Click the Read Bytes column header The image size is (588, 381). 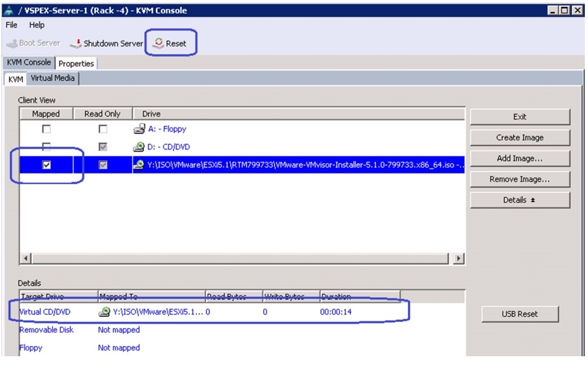point(234,297)
